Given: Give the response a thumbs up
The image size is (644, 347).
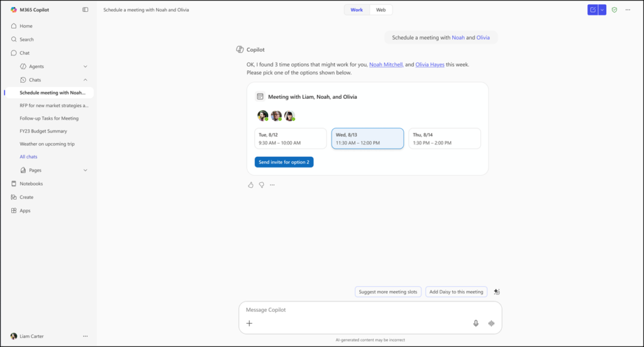Looking at the screenshot, I should tap(250, 185).
